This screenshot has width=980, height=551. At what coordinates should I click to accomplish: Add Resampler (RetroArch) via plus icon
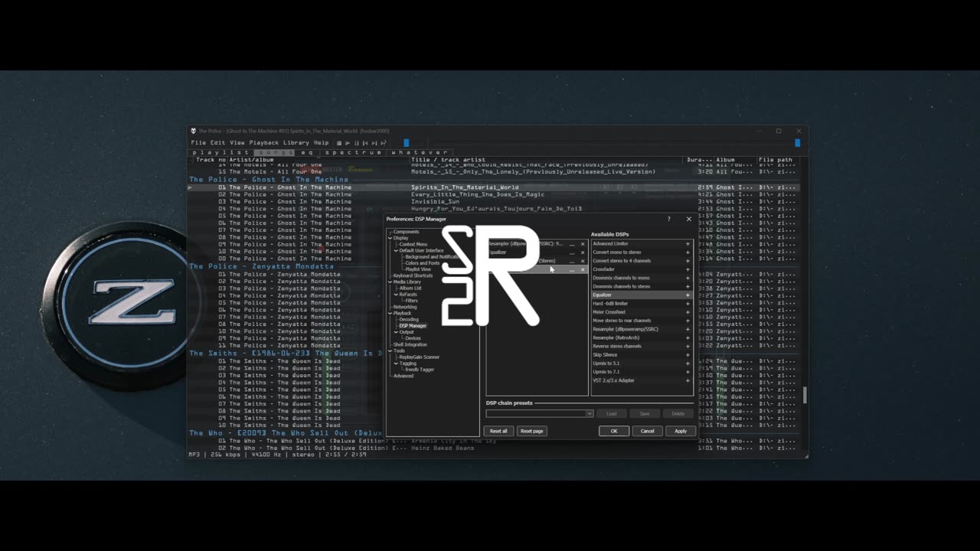688,337
